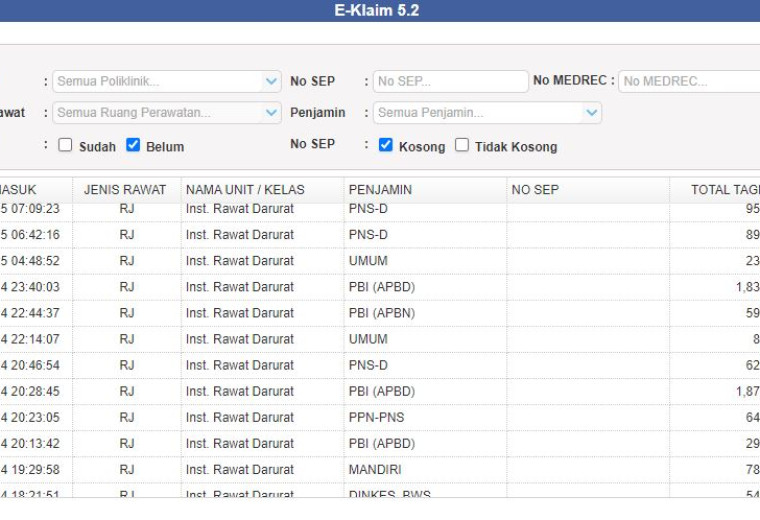Focus the No MEDREC input field
Screen dimensions: 760x520
pyautogui.click(x=689, y=81)
